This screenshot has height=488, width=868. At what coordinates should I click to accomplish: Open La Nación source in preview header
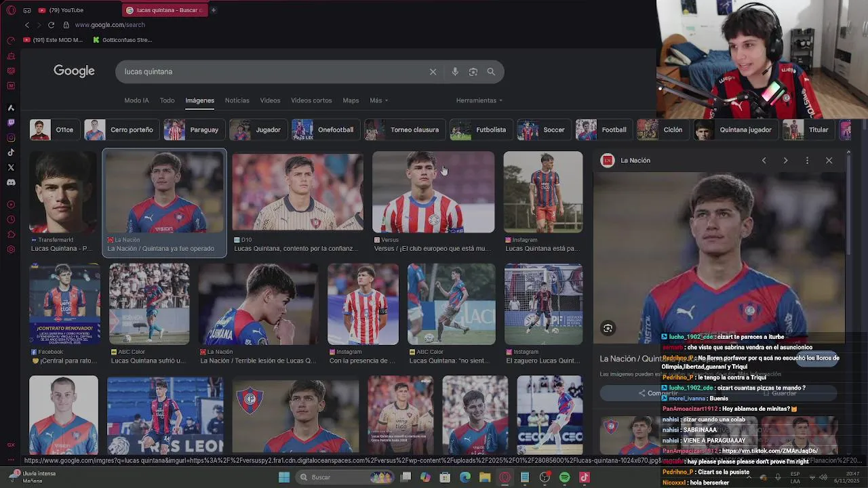pyautogui.click(x=626, y=161)
